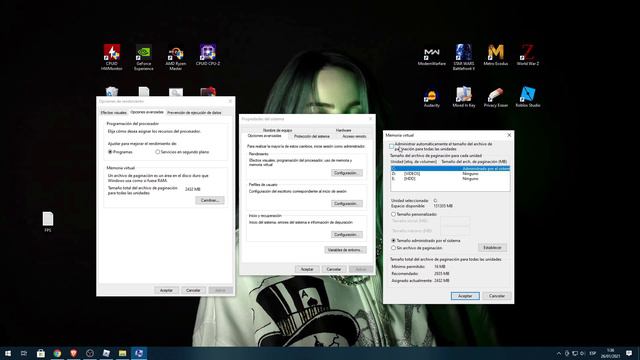The image size is (640, 360).
Task: Open the Audacity desktop shortcut
Action: coord(431,97)
